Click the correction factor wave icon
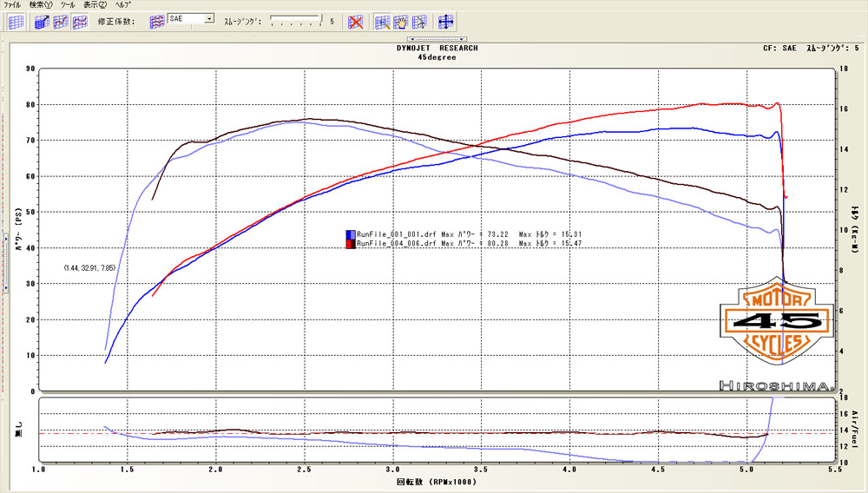 pyautogui.click(x=158, y=21)
